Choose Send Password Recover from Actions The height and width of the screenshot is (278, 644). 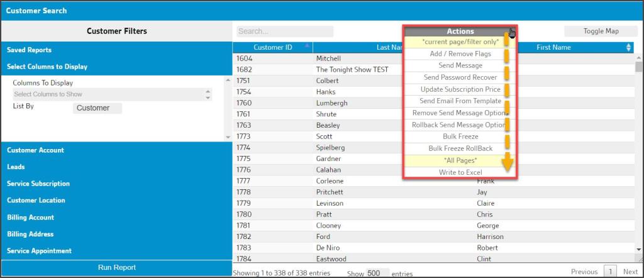point(460,77)
